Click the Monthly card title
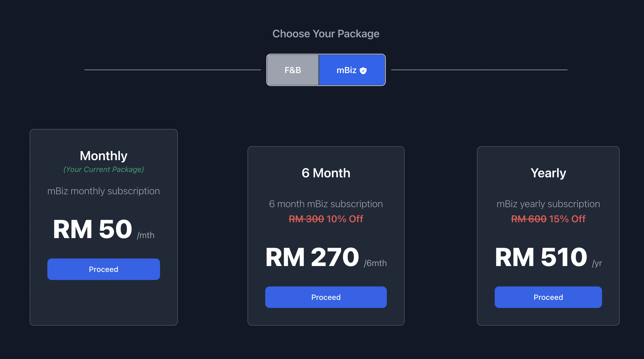This screenshot has width=644, height=359. point(104,156)
